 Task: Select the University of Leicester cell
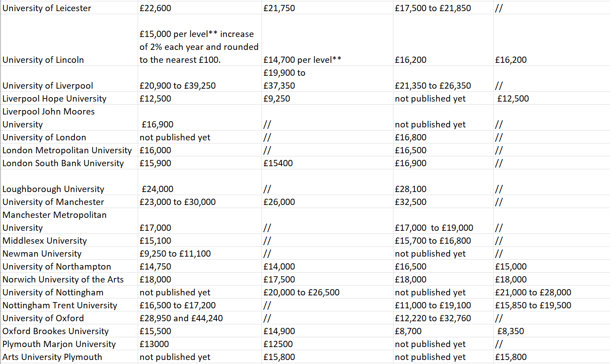pos(47,8)
